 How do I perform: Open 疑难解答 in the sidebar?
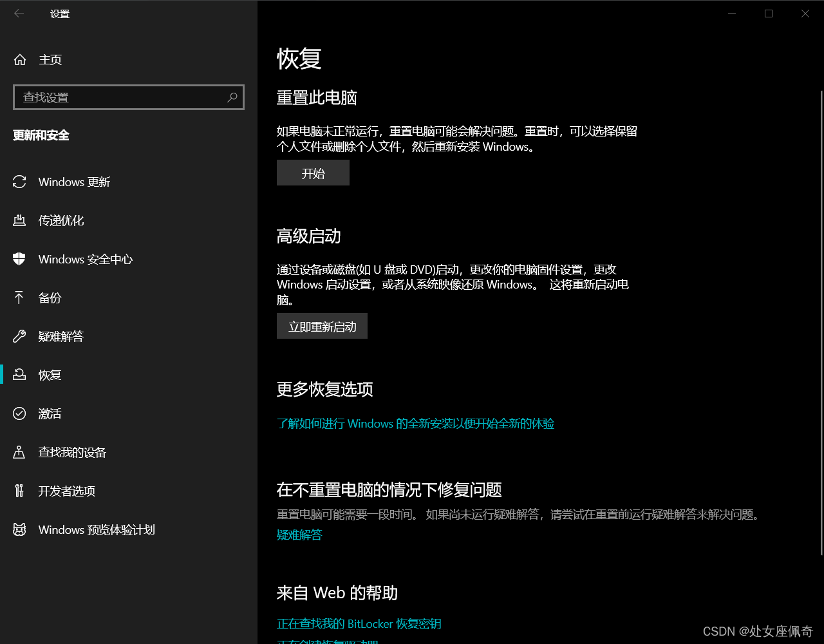129,337
